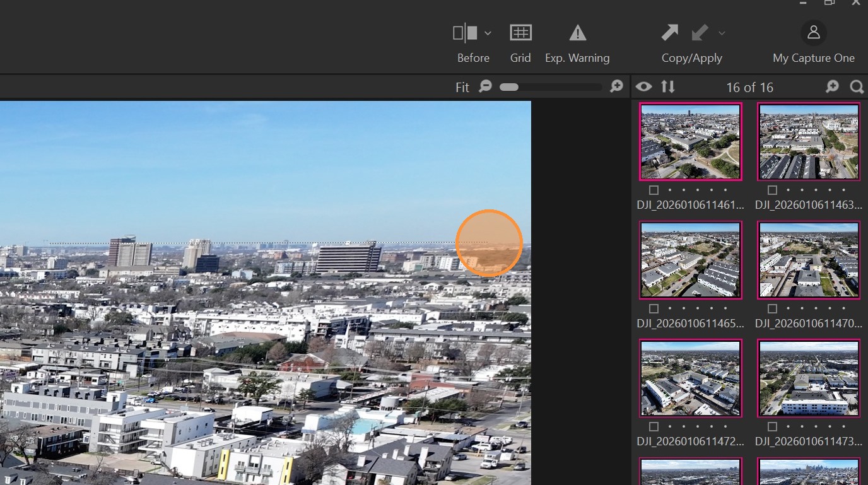Select thumbnail DJI_2026010611463
The image size is (868, 485).
(809, 142)
